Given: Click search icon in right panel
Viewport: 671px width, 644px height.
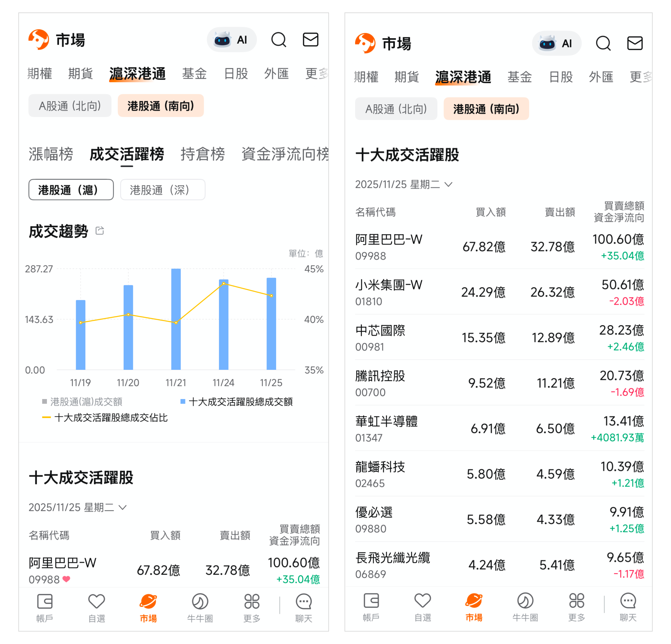Looking at the screenshot, I should tap(603, 43).
